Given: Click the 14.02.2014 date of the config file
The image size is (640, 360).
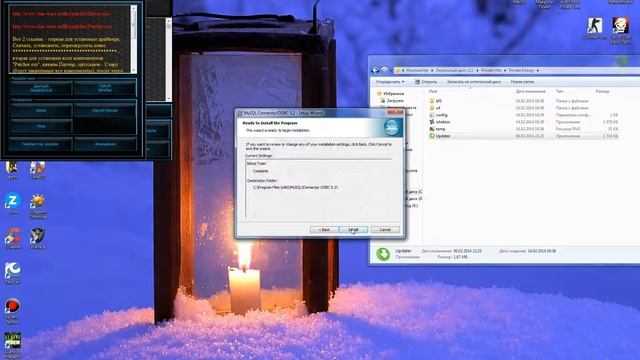Looking at the screenshot, I should [530, 115].
